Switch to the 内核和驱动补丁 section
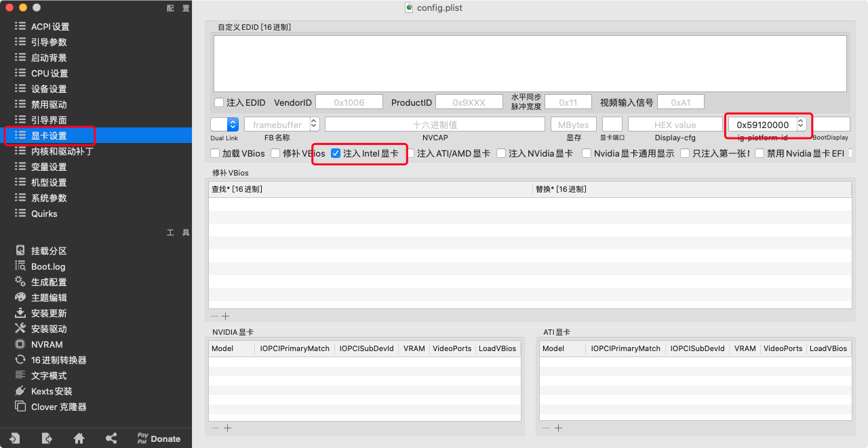The image size is (868, 448). click(x=61, y=151)
